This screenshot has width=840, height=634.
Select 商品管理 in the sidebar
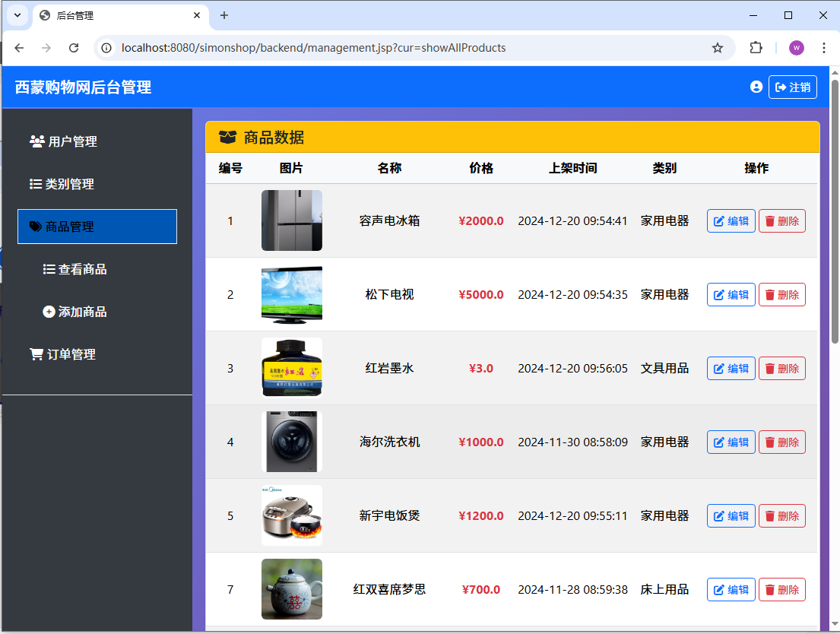[x=97, y=227]
